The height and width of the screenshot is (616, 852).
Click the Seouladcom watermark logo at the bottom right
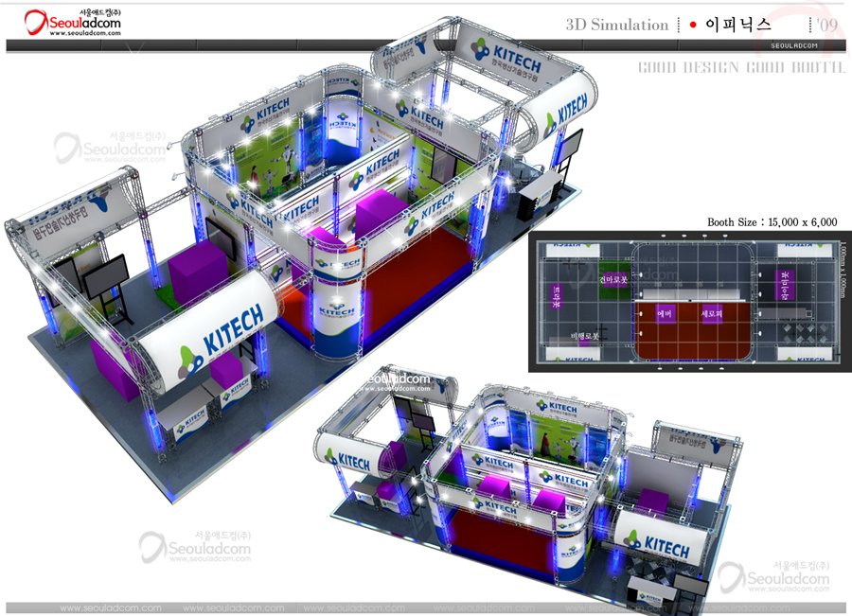[773, 576]
